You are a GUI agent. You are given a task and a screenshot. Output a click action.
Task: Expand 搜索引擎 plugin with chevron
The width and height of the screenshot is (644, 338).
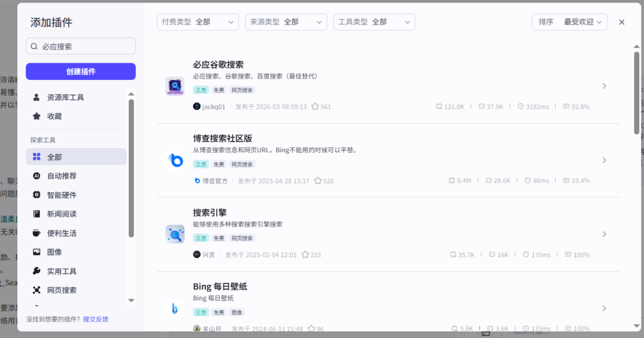pyautogui.click(x=604, y=234)
